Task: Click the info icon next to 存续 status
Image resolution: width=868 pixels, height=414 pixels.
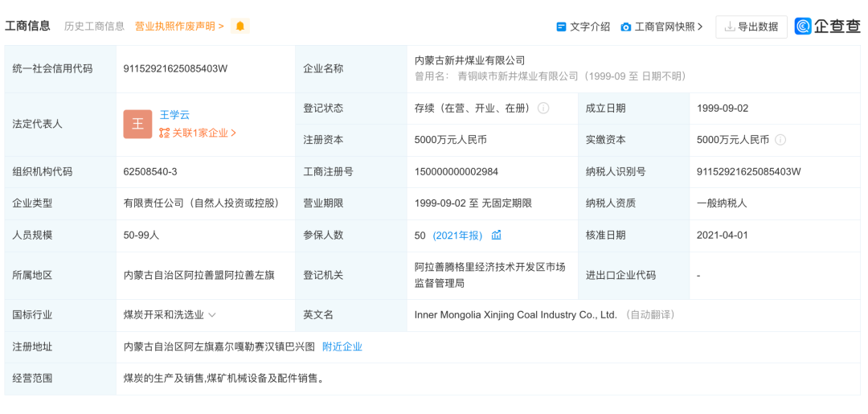Action: coord(543,108)
